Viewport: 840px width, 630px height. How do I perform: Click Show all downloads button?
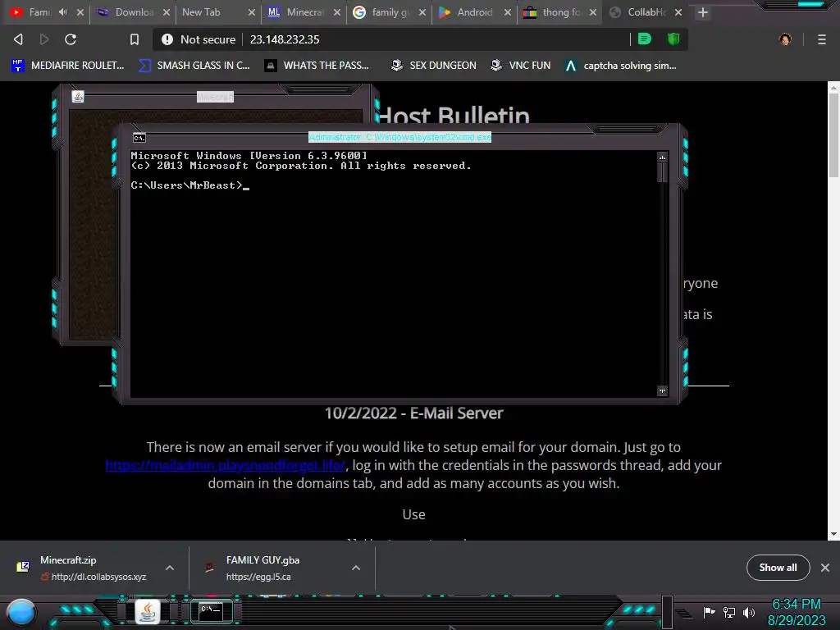pyautogui.click(x=778, y=568)
